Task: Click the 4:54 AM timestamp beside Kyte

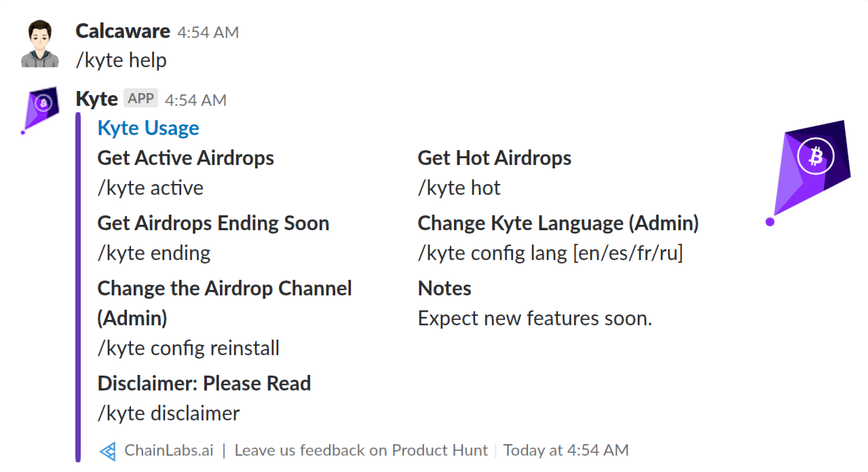Action: pos(195,100)
